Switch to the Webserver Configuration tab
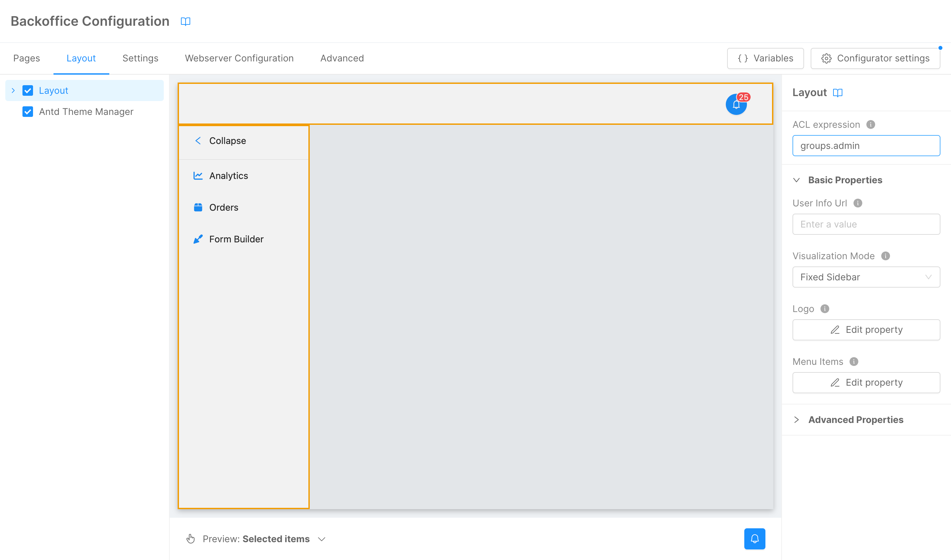 (239, 58)
